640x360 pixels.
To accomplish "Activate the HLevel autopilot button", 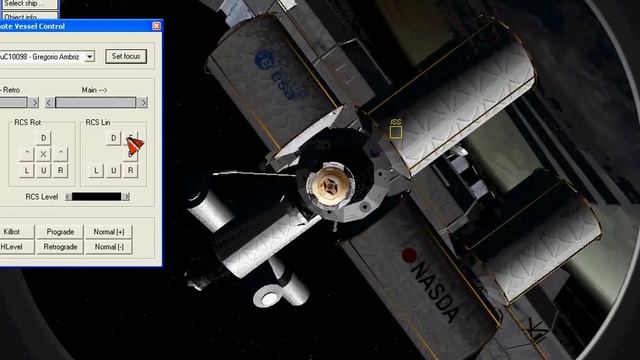I will point(17,247).
